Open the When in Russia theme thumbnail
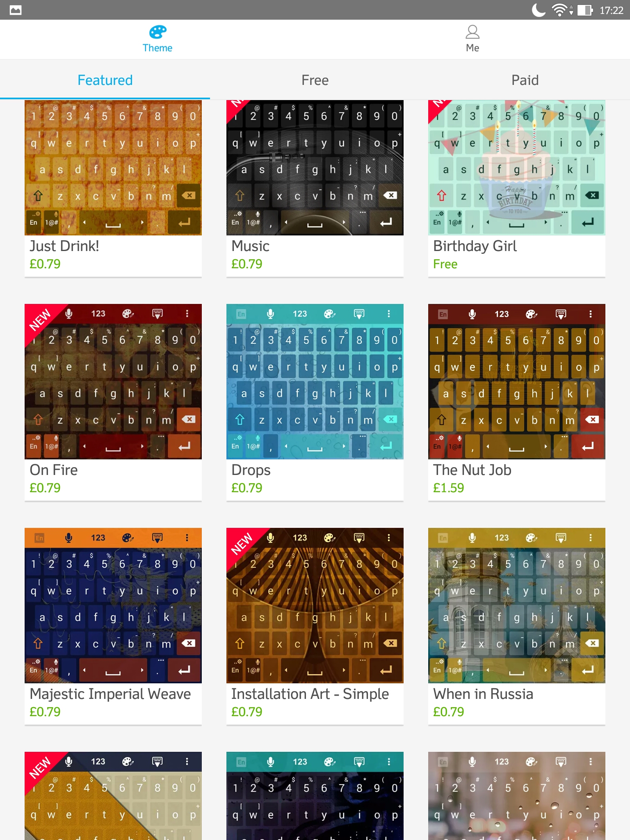630x840 pixels. click(x=517, y=605)
